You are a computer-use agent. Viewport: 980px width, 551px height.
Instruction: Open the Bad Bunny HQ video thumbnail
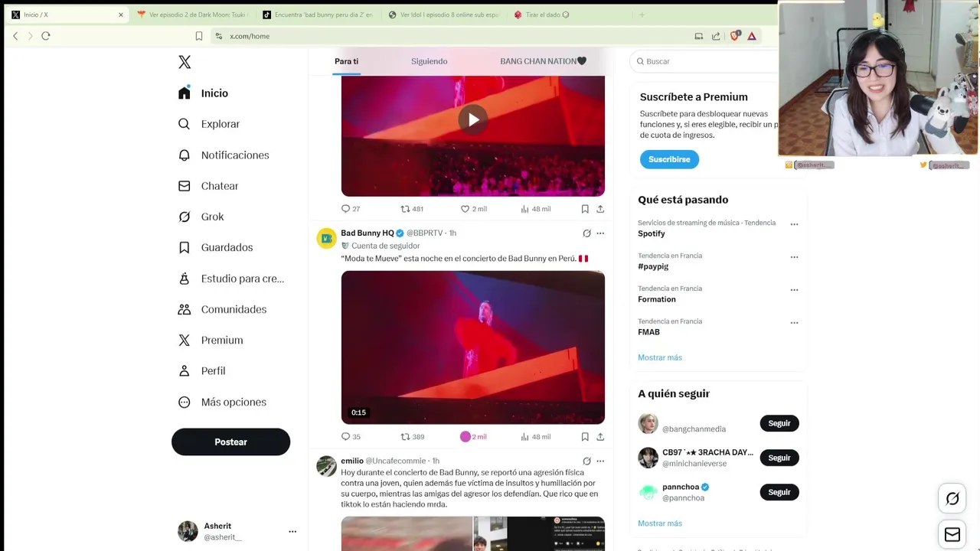(x=473, y=347)
